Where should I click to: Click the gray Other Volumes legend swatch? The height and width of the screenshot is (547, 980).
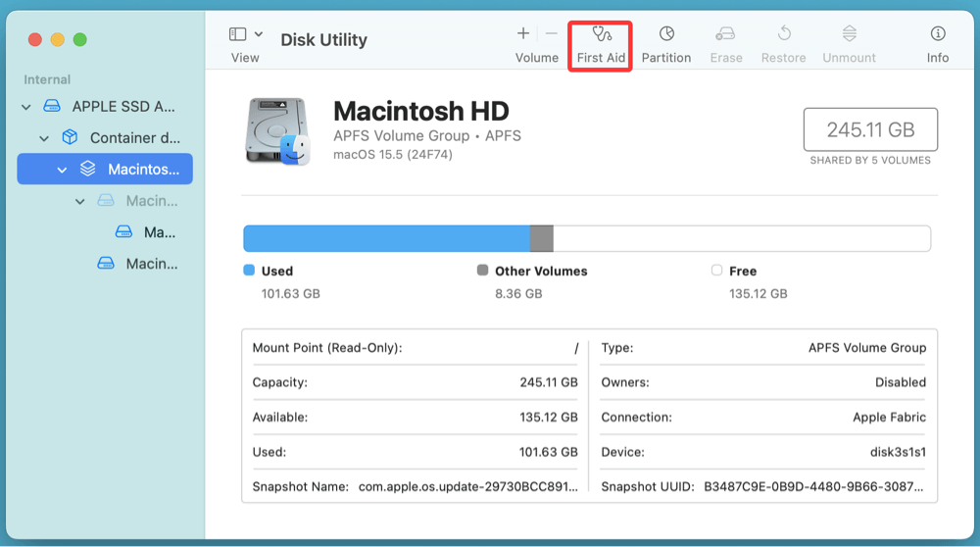482,270
